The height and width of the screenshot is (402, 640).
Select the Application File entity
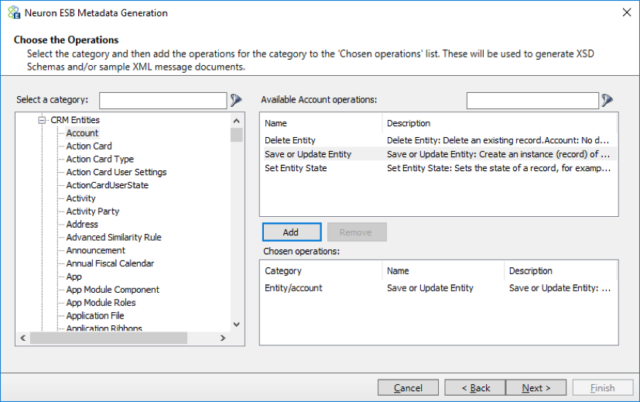(x=95, y=316)
